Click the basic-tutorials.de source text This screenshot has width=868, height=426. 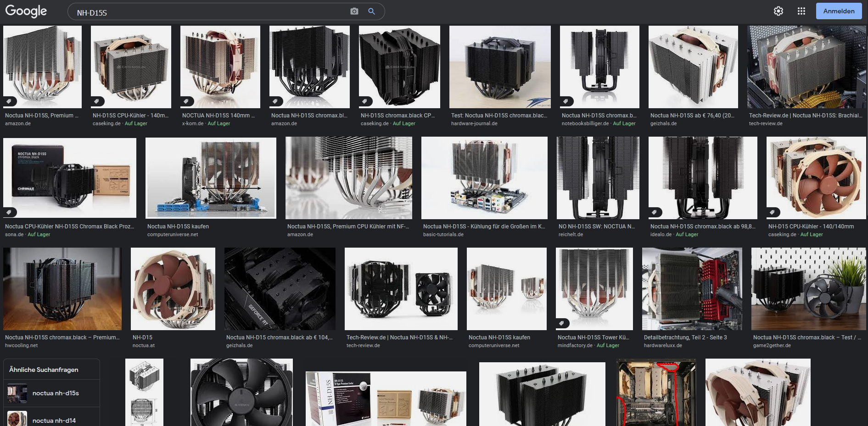443,235
